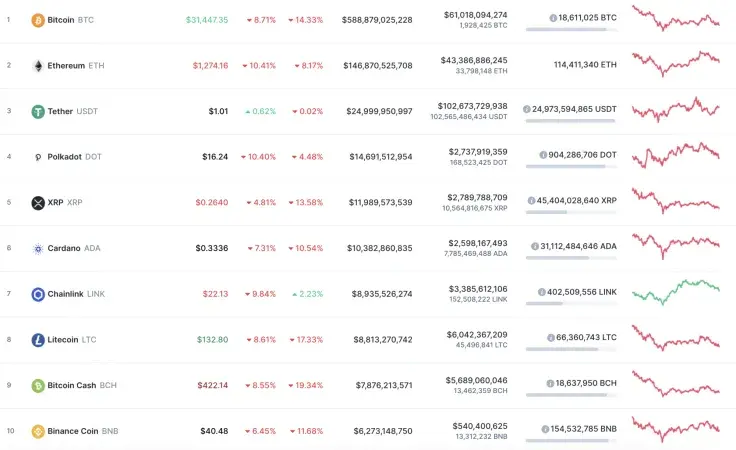The image size is (736, 450).
Task: Click the Bitcoin orange logo icon
Action: coord(38,20)
